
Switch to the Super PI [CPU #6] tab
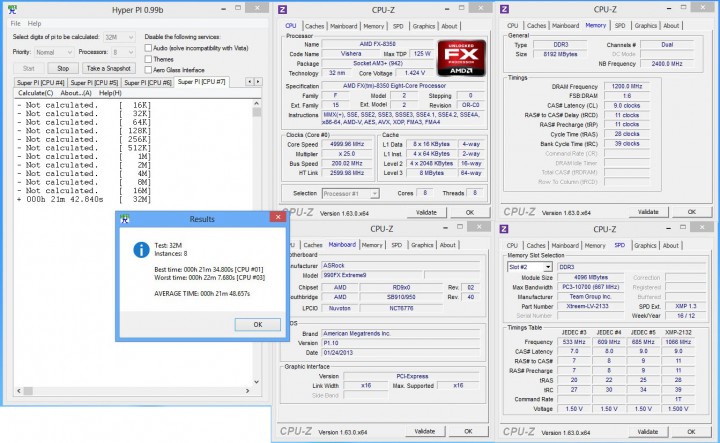pyautogui.click(x=148, y=83)
